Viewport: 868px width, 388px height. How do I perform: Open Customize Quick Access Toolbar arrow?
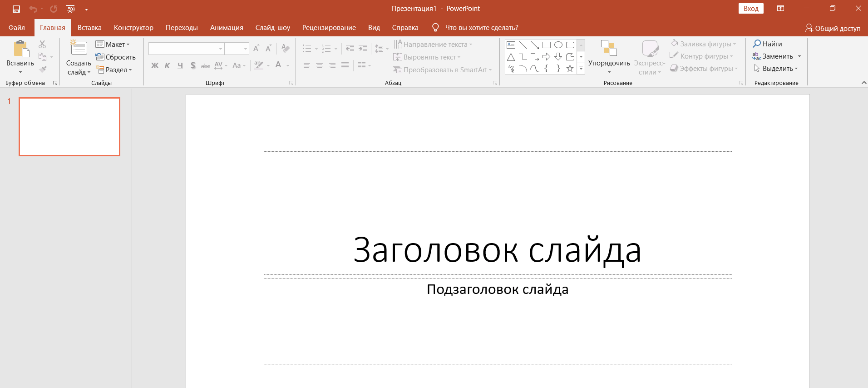click(x=86, y=9)
